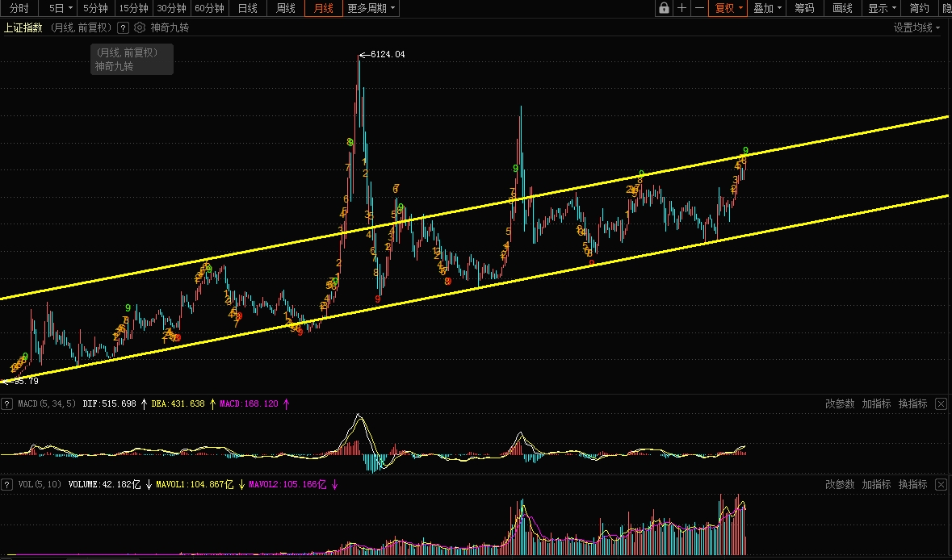Switch to the 分时 tab
952x560 pixels.
[x=19, y=8]
